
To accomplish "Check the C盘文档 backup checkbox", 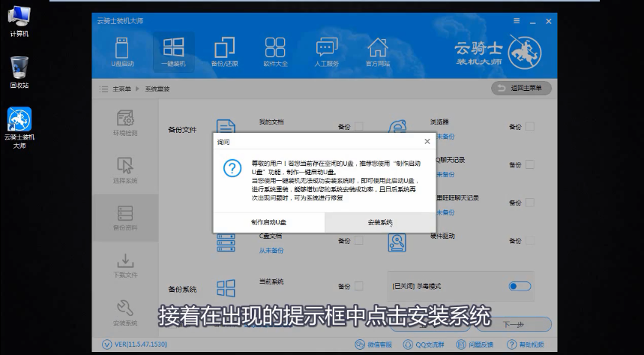I will [x=358, y=240].
